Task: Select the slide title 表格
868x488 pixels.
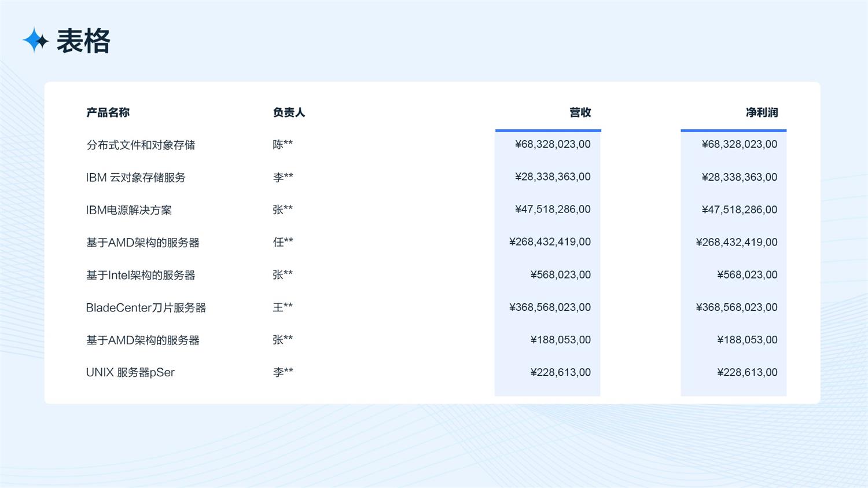Action: [x=83, y=41]
